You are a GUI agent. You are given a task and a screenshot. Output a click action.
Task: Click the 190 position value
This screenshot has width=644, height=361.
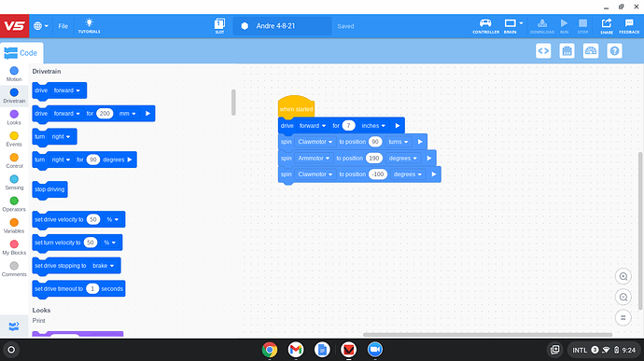(374, 159)
